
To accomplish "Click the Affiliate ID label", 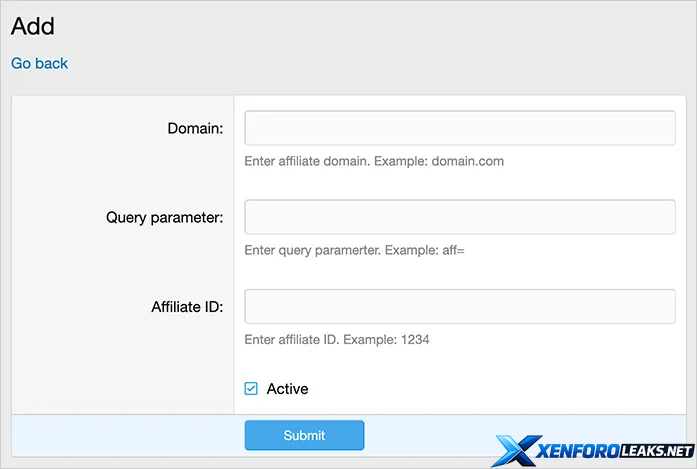I will pyautogui.click(x=180, y=306).
